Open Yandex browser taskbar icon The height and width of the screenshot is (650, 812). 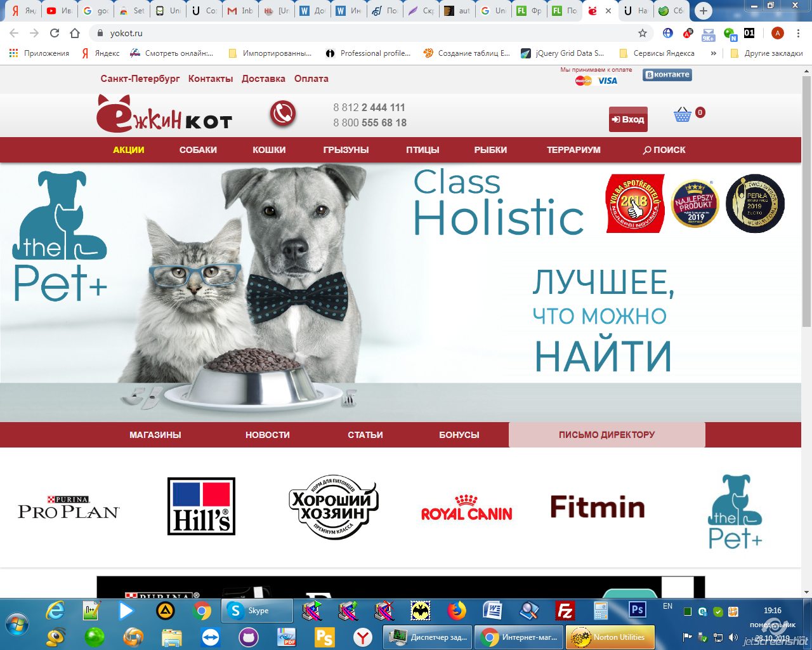pos(363,637)
